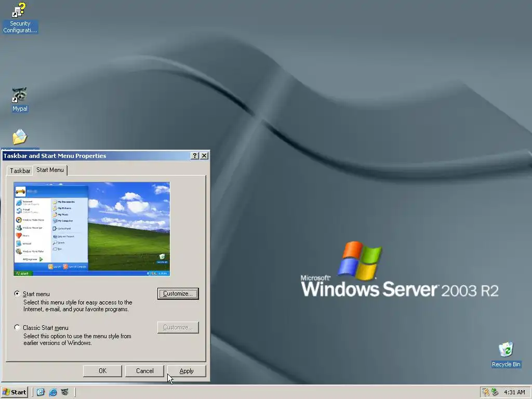532x399 pixels.
Task: Click 'Select this menu style for easy access' text
Action: (78, 305)
